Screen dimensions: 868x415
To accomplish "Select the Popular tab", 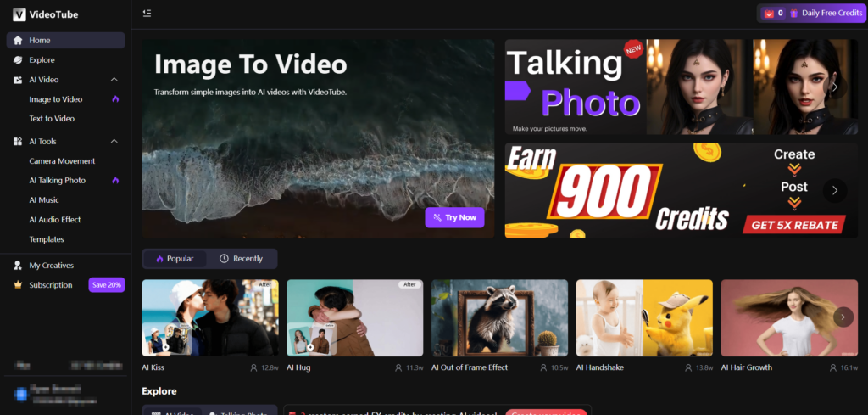I will [x=175, y=259].
